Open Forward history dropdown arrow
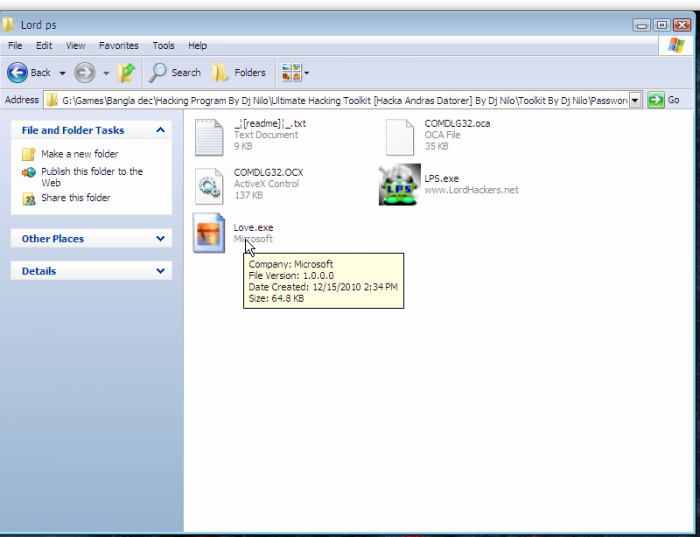Image resolution: width=700 pixels, height=537 pixels. click(x=106, y=73)
